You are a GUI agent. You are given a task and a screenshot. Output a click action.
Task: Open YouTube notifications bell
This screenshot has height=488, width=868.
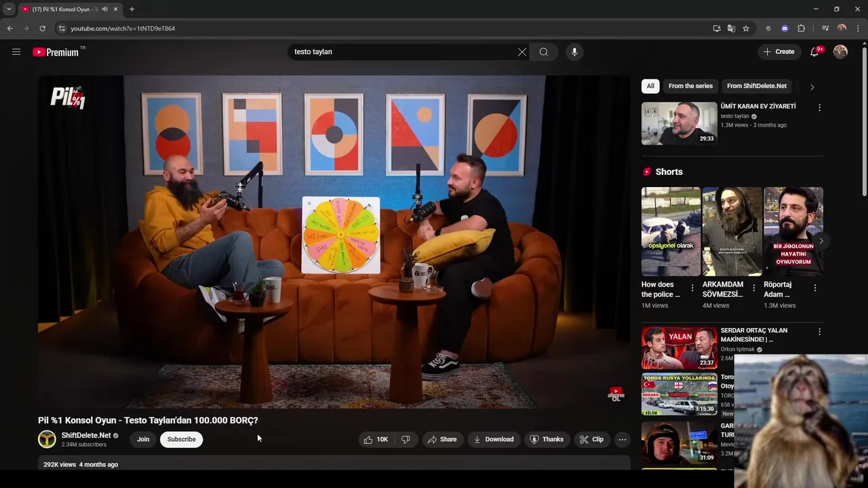(x=815, y=52)
